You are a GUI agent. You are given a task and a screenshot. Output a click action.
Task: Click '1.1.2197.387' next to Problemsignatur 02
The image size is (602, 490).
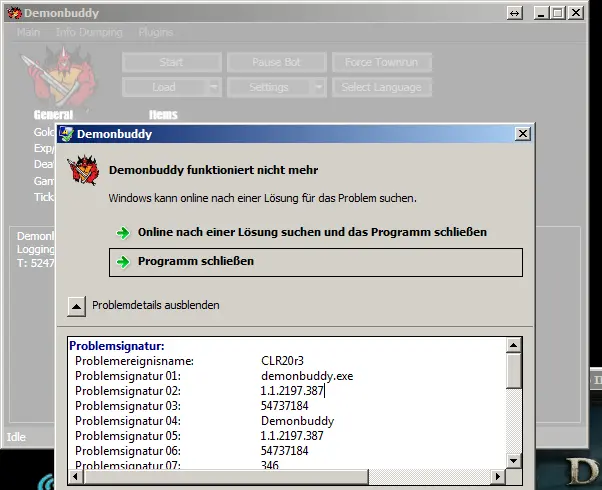pos(292,391)
